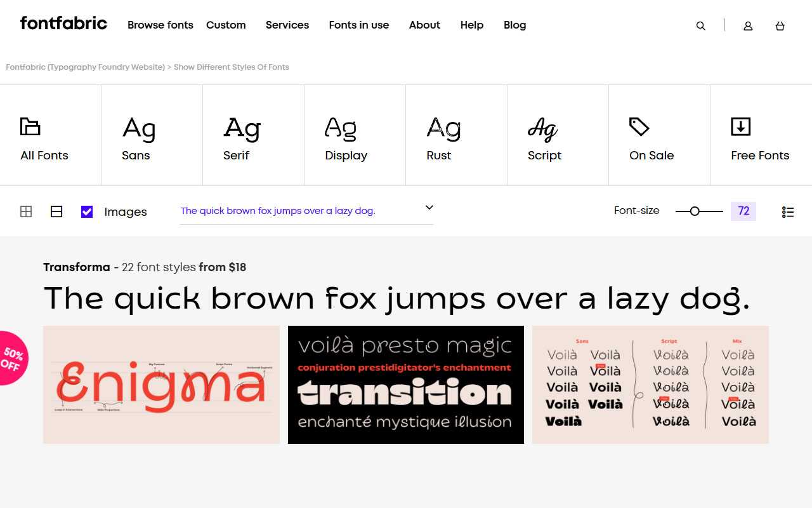
Task: Click the All Fonts label
Action: click(44, 156)
